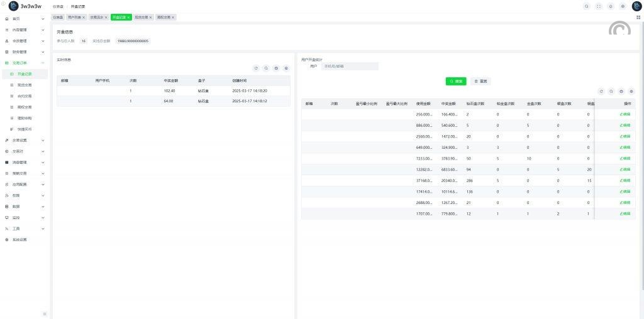Expand the 内容管理 sidebar menu
This screenshot has height=319, width=644.
[x=24, y=30]
